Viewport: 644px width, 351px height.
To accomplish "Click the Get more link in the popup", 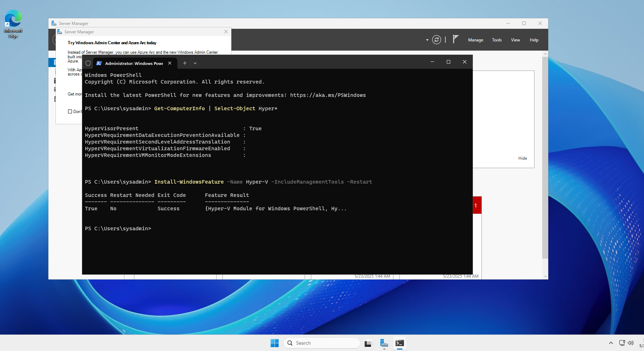I will [75, 94].
